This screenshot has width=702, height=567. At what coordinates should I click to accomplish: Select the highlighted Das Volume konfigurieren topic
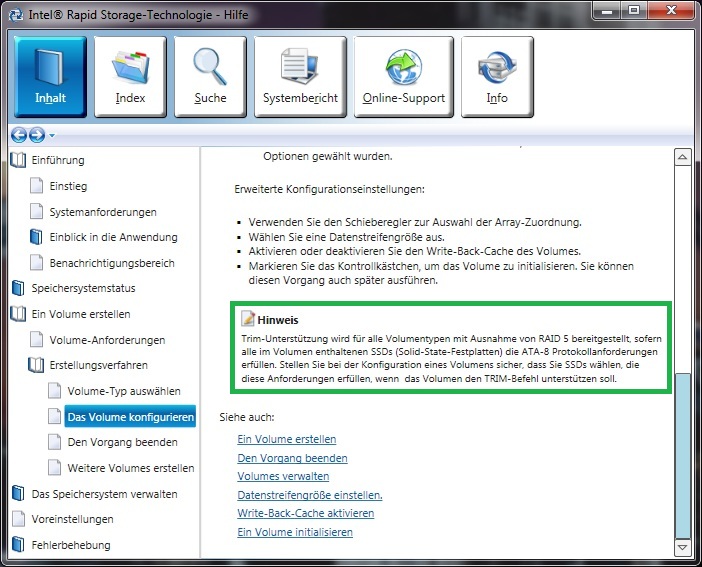[130, 417]
